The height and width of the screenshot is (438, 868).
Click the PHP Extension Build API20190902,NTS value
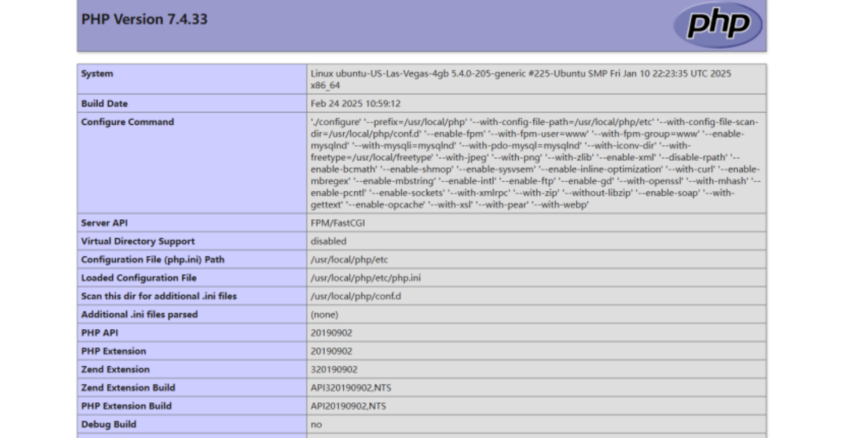[x=348, y=406]
